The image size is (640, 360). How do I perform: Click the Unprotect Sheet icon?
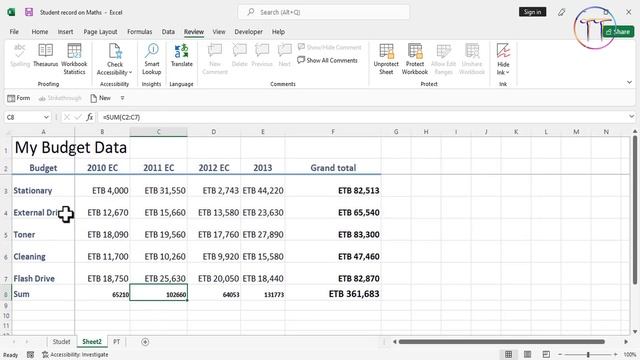pyautogui.click(x=386, y=59)
